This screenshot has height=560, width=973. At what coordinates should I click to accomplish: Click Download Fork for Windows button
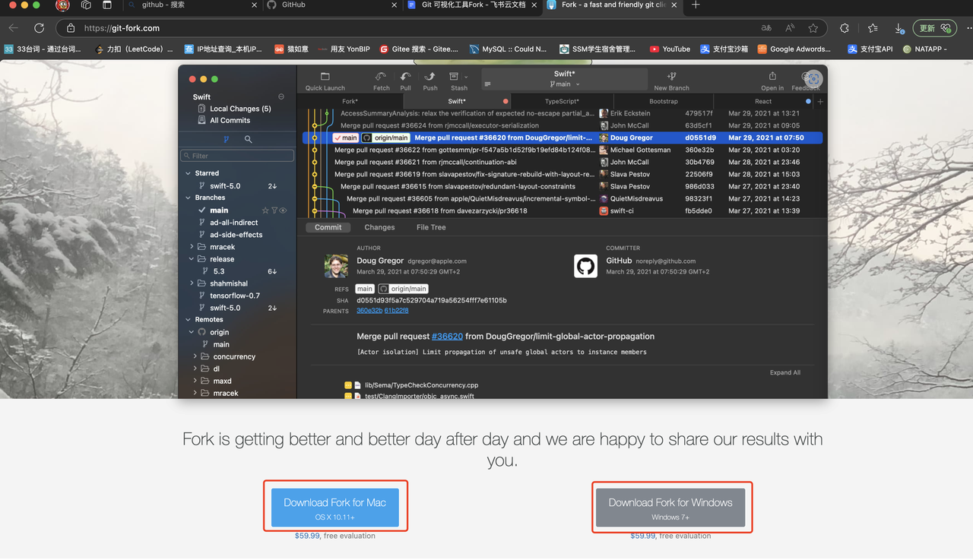click(670, 508)
